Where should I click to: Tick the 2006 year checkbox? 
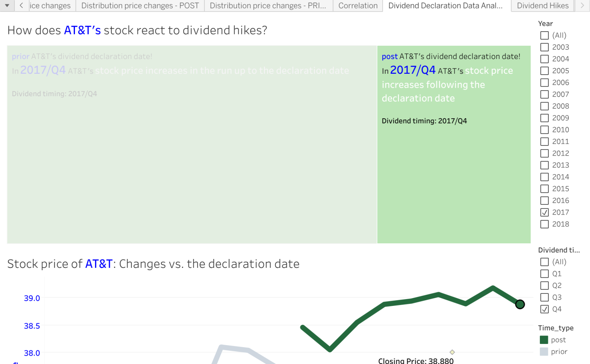coord(544,83)
